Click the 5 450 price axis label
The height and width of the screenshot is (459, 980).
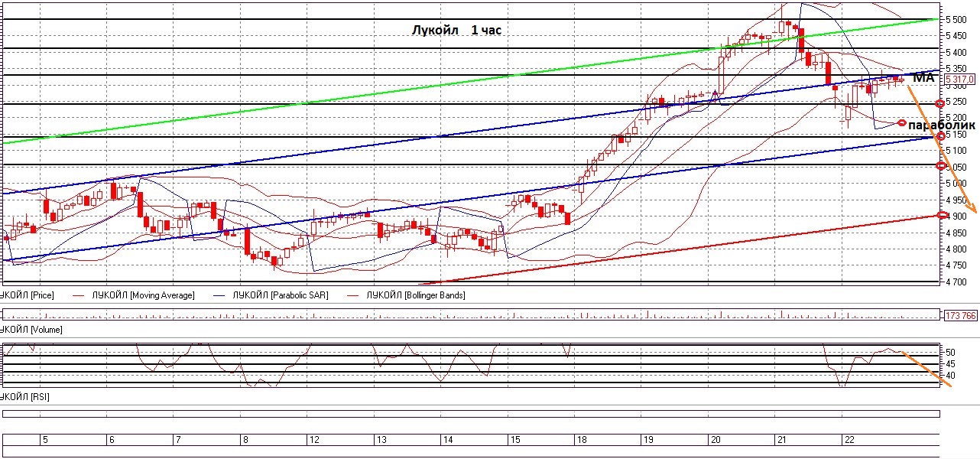[956, 36]
